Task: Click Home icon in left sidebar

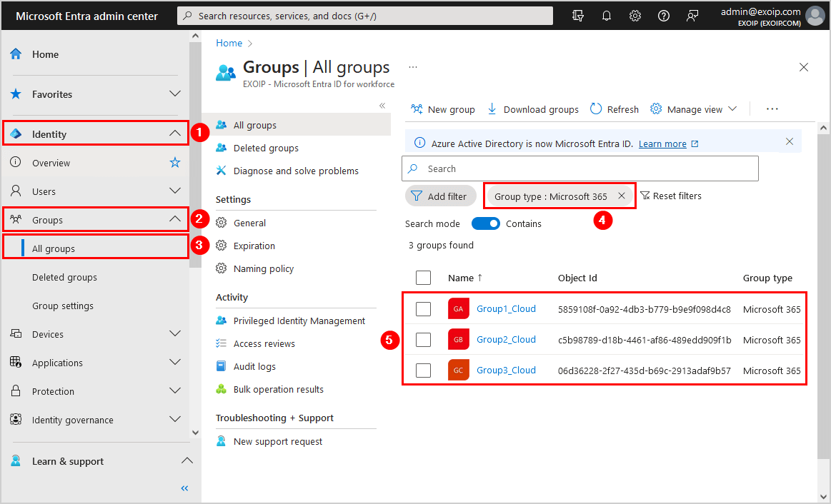Action: click(16, 54)
